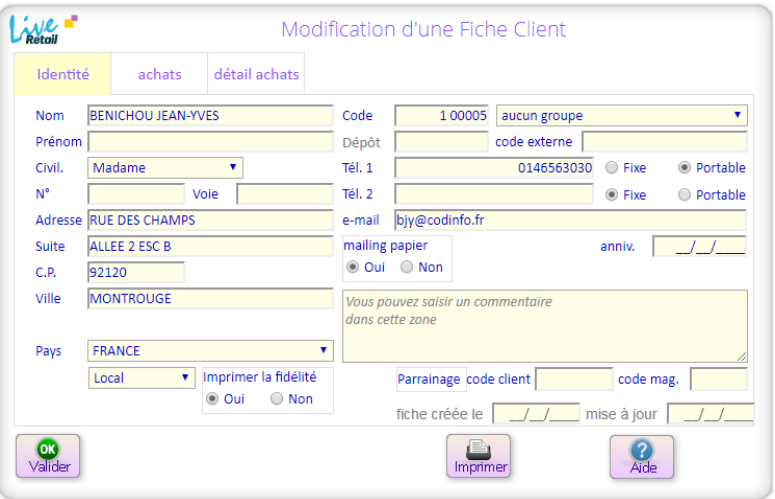This screenshot has height=499, width=775.
Task: Open the Aide help button
Action: 641,457
